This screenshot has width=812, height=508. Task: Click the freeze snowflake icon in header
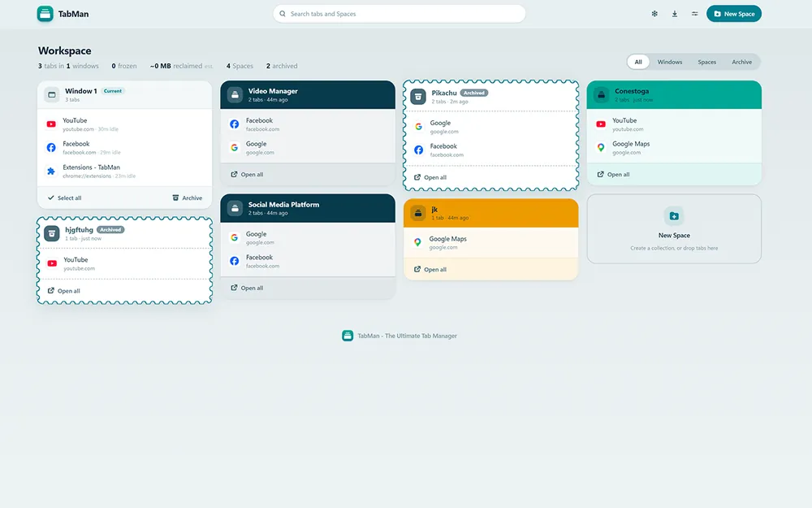point(654,14)
